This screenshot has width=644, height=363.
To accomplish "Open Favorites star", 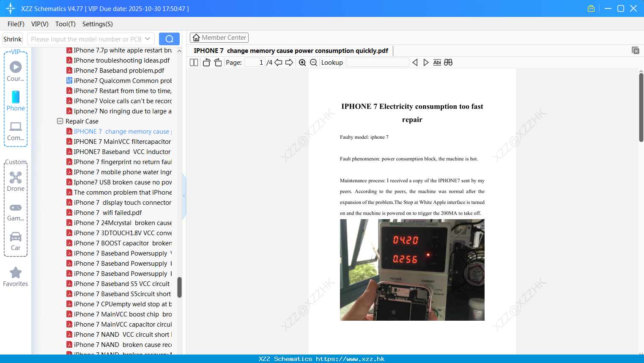I will coord(16,277).
